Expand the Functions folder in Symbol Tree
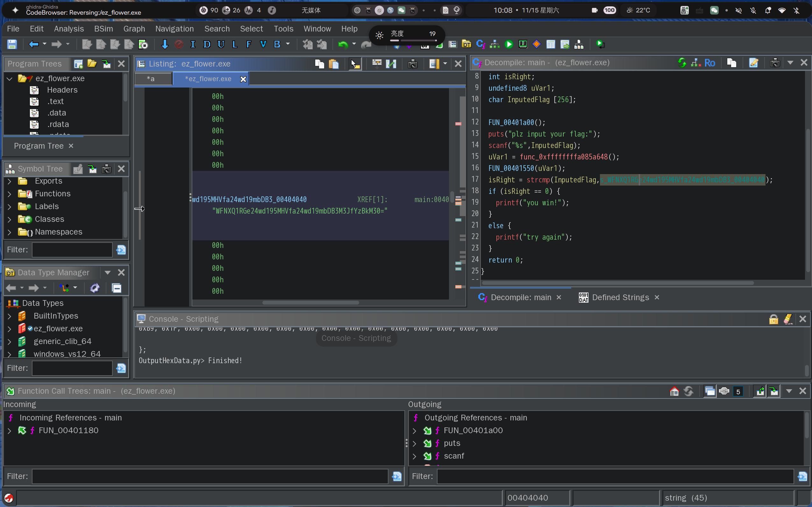The image size is (812, 507). tap(9, 194)
